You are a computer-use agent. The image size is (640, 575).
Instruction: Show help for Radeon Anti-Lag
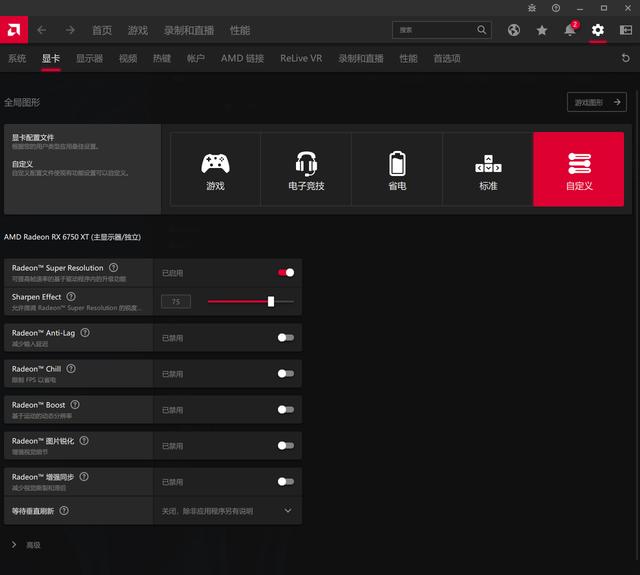coord(85,333)
